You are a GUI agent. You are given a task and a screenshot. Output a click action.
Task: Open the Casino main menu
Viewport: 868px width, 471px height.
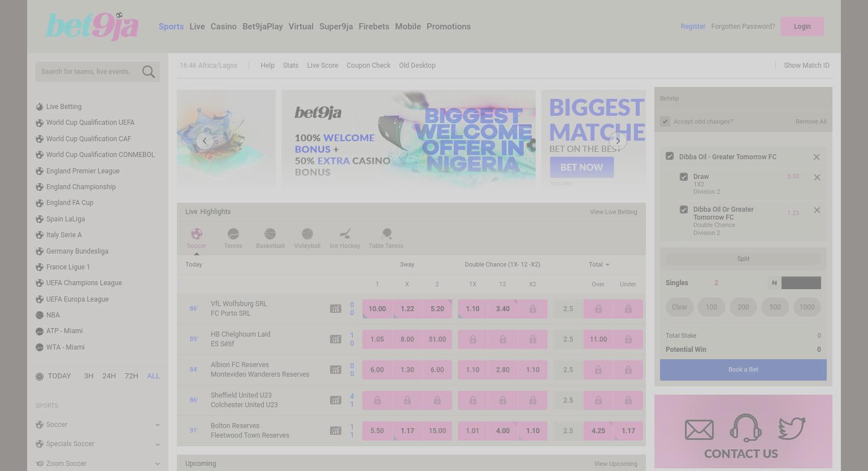(x=224, y=27)
